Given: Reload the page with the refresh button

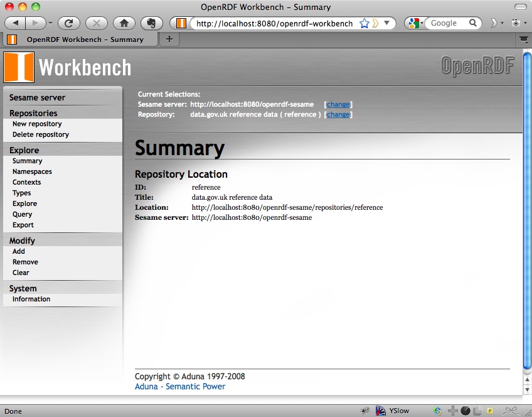Looking at the screenshot, I should [69, 23].
